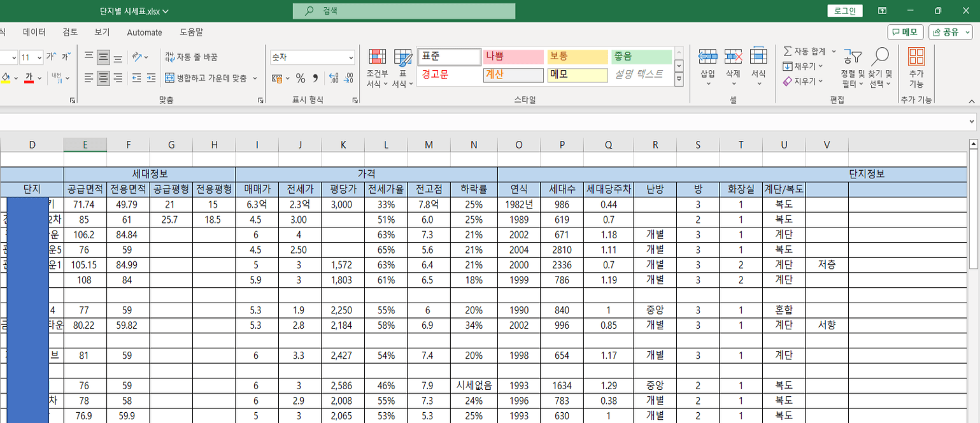Click the 로그인 sign-in button

point(846,11)
